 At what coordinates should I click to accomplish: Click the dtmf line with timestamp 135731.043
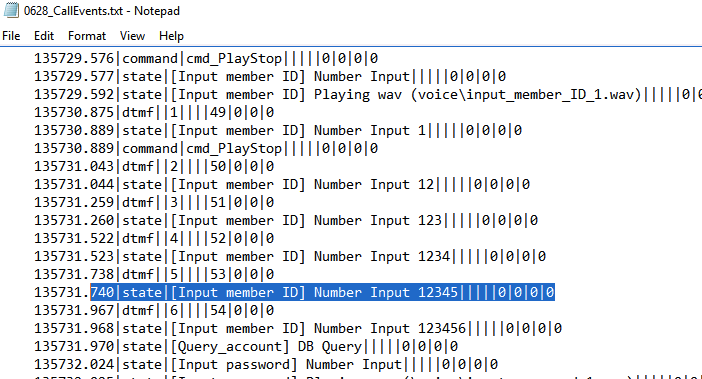coord(154,166)
